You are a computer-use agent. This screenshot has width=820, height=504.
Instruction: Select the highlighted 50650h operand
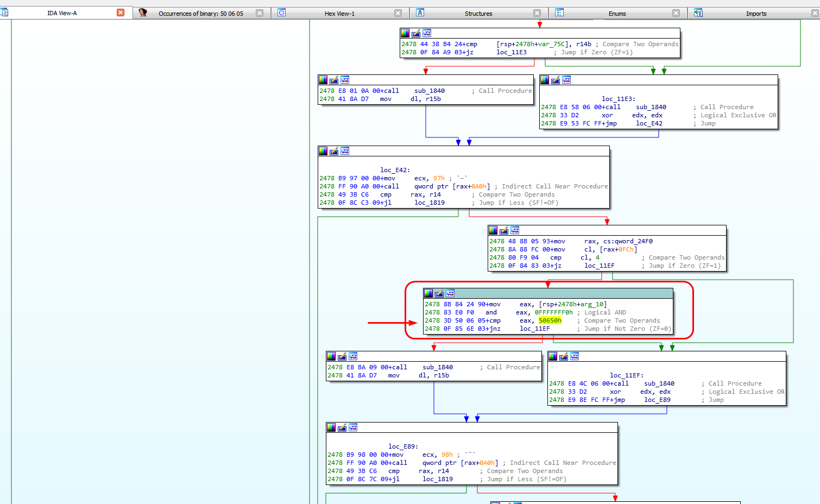pos(550,320)
